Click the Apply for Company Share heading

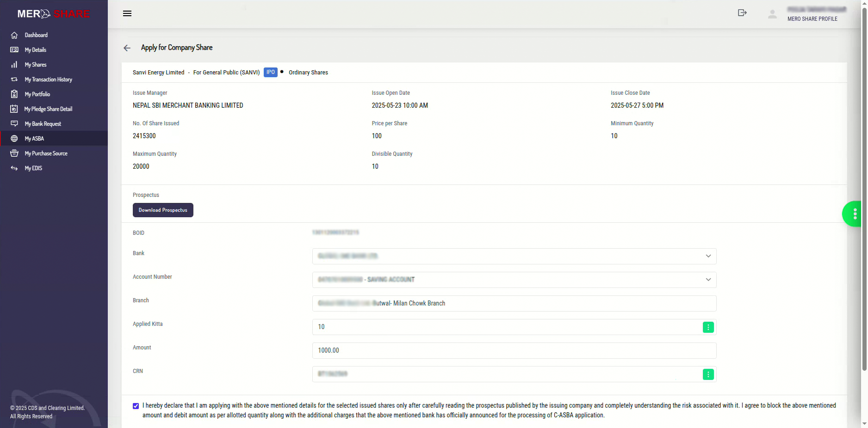177,48
